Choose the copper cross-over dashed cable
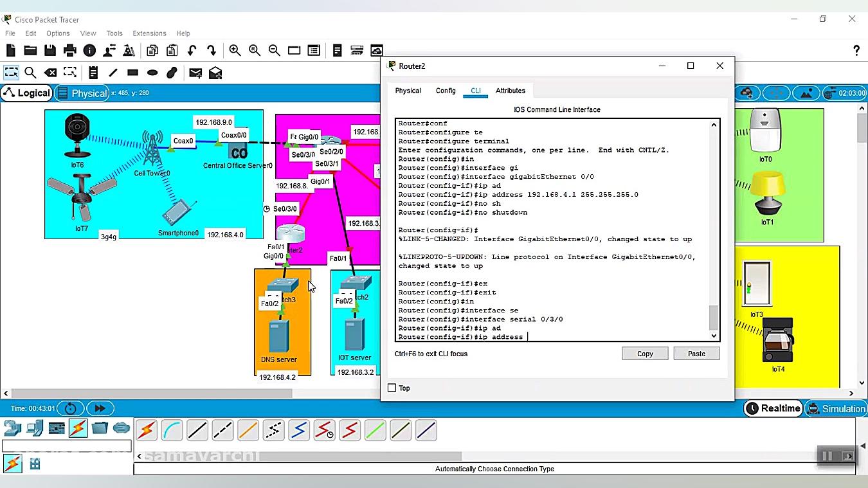Viewport: 868px width, 488px height. (222, 430)
